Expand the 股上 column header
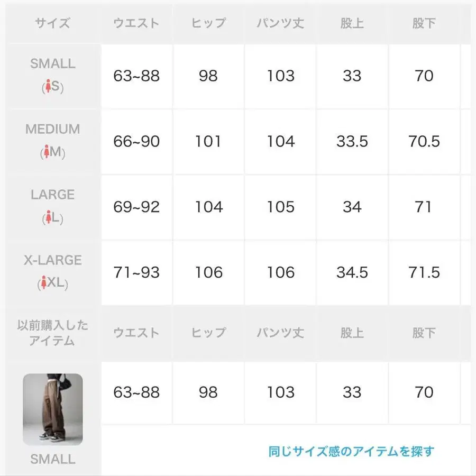Image resolution: width=476 pixels, height=476 pixels. click(x=352, y=23)
